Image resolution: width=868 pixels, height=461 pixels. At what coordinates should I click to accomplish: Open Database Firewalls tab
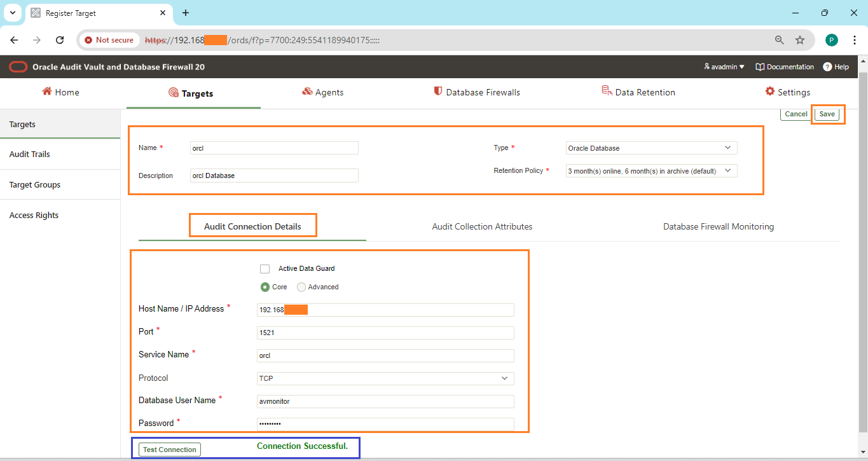click(477, 92)
